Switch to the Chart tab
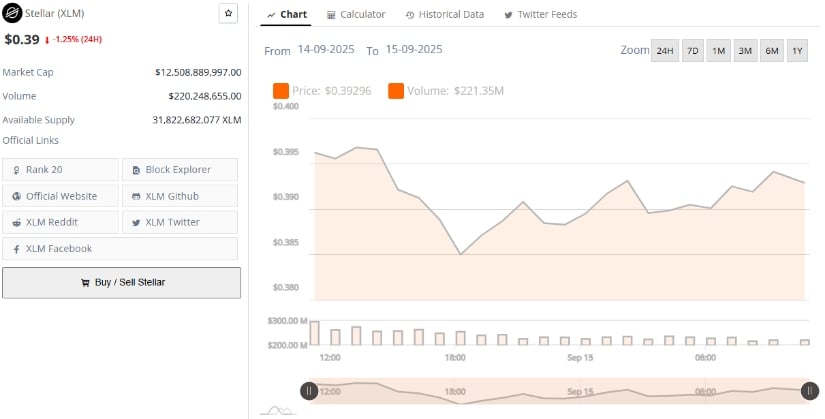Screen dimensions: 825x419 [x=286, y=15]
